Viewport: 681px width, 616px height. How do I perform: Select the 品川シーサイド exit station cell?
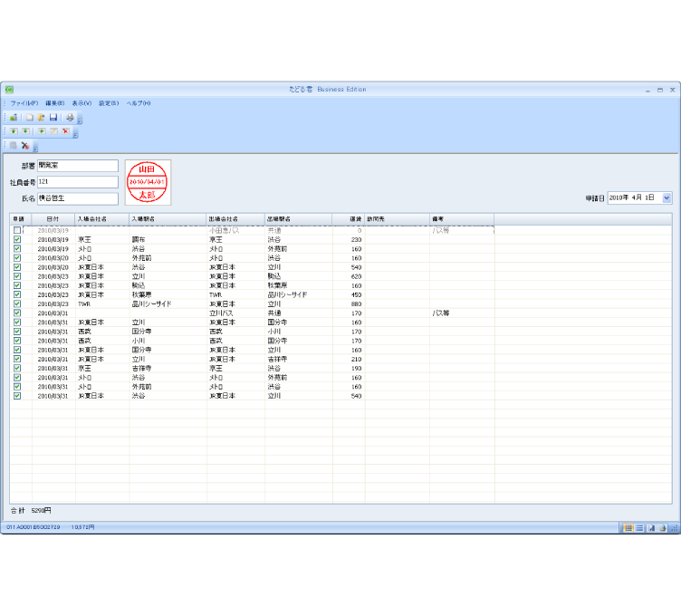[298, 294]
